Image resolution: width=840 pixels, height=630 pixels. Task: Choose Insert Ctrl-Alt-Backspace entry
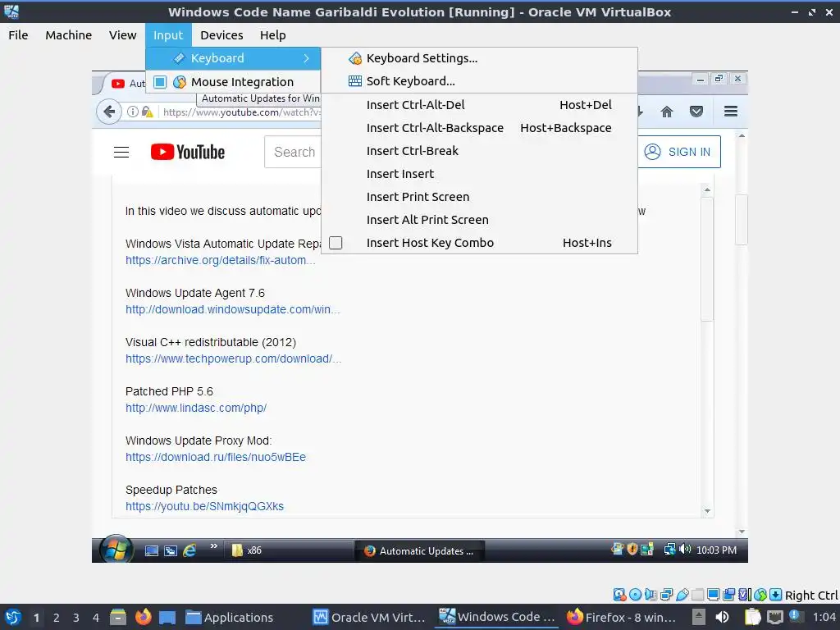[x=479, y=128]
